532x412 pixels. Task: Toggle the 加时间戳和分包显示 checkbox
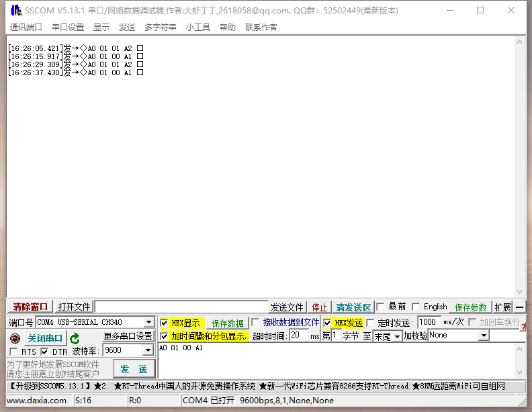(164, 336)
